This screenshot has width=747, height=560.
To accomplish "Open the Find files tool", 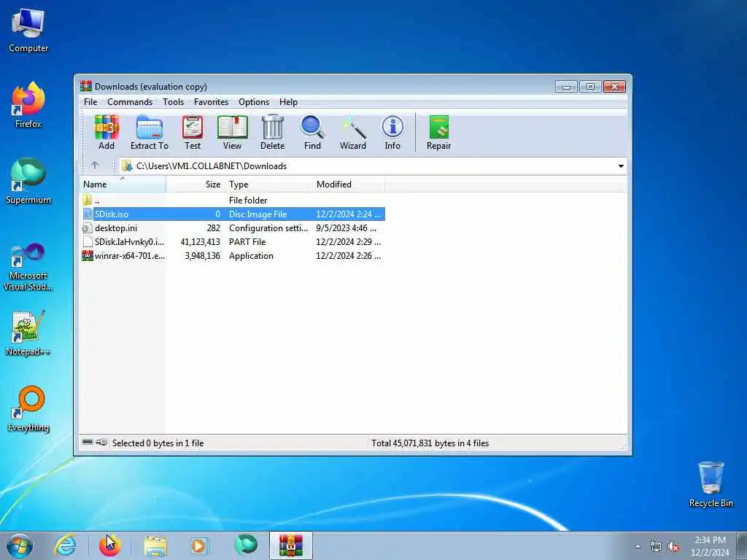I will pyautogui.click(x=312, y=133).
